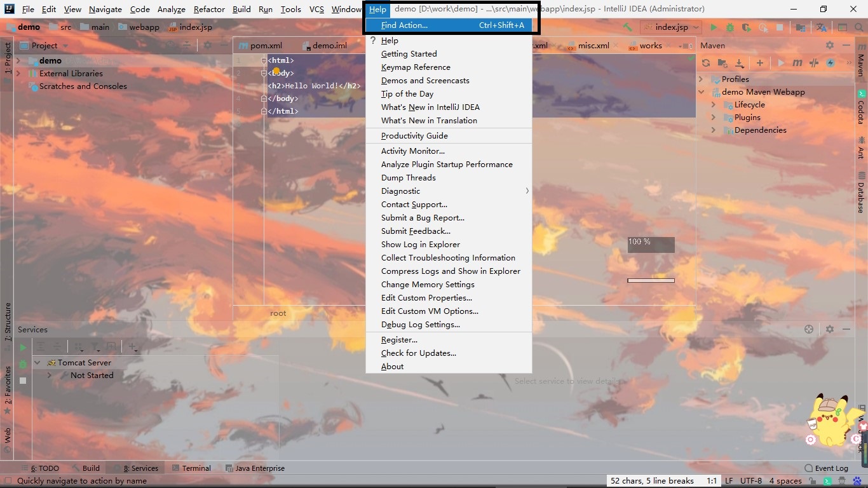Click the green hammer Build Project icon

pyautogui.click(x=627, y=27)
